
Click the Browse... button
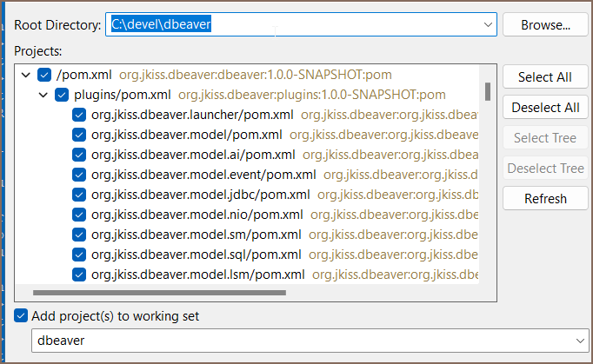pyautogui.click(x=545, y=25)
